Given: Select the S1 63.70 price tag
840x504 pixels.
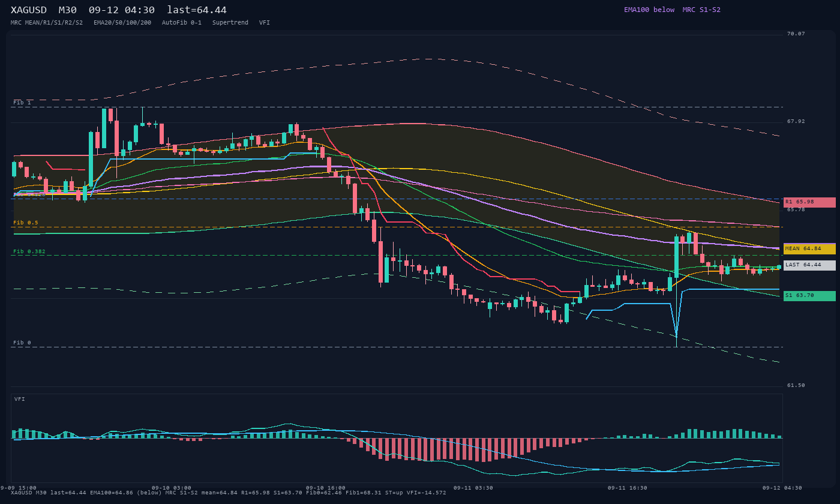Looking at the screenshot, I should (809, 296).
